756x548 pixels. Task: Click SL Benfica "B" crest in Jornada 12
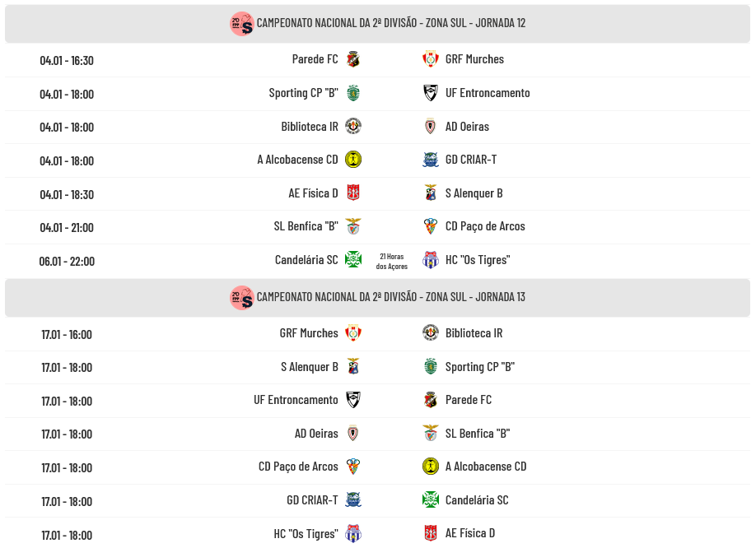[x=353, y=226]
